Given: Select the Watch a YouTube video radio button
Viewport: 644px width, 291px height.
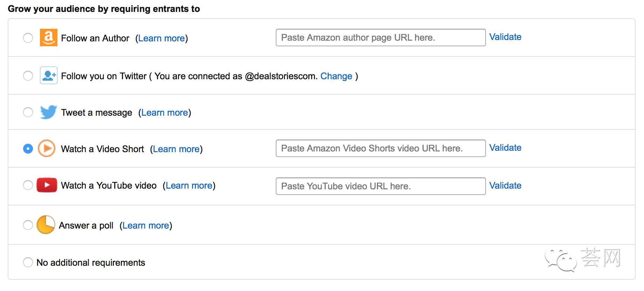Looking at the screenshot, I should pos(28,185).
